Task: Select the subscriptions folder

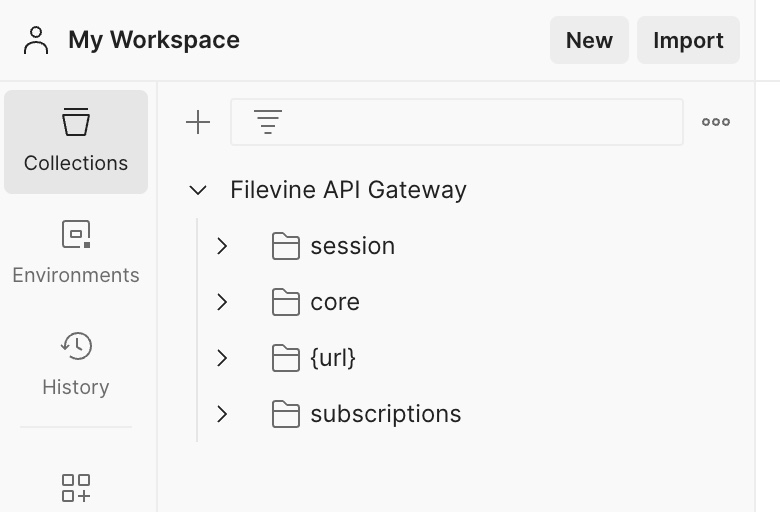Action: tap(386, 414)
